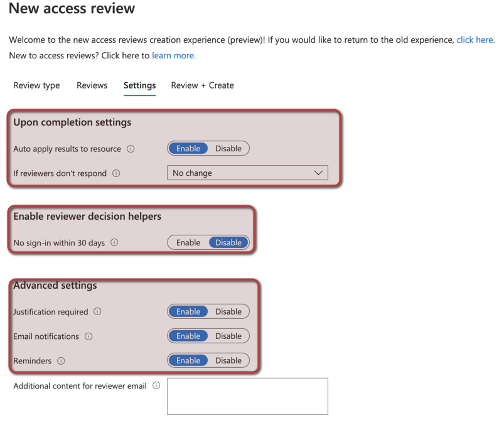504x435 pixels.
Task: Click the Additional content for reviewer email textbox
Action: pyautogui.click(x=247, y=395)
